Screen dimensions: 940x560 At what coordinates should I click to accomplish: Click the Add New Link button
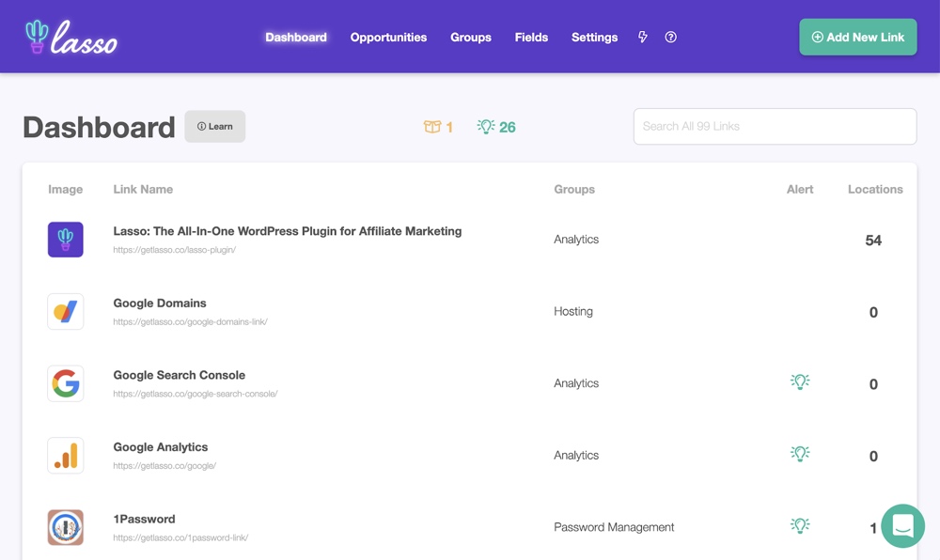coord(858,38)
